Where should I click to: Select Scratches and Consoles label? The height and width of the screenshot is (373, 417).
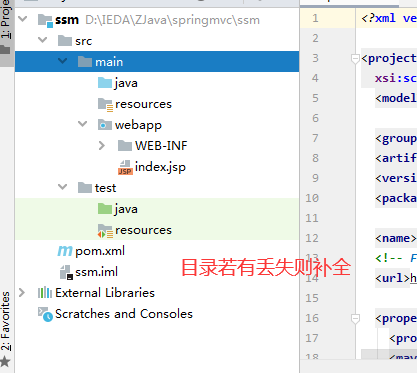pyautogui.click(x=124, y=314)
